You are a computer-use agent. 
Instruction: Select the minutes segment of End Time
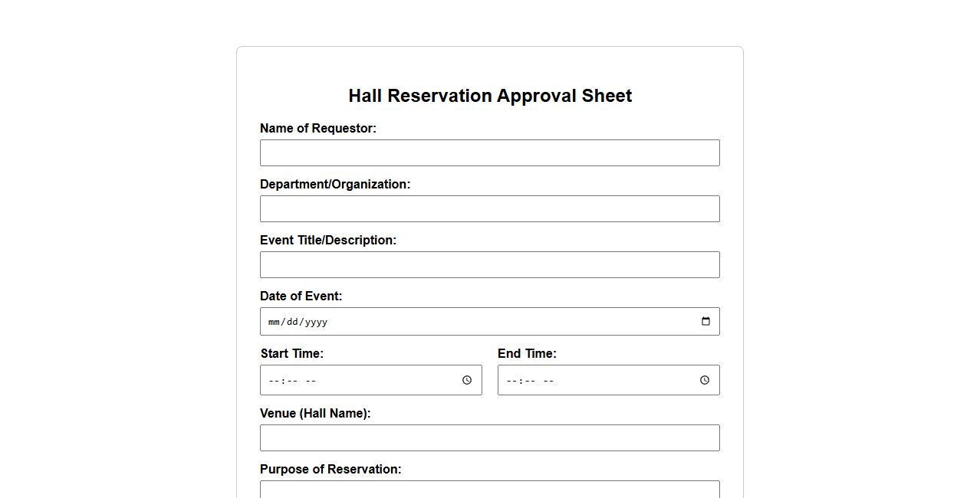(x=529, y=381)
